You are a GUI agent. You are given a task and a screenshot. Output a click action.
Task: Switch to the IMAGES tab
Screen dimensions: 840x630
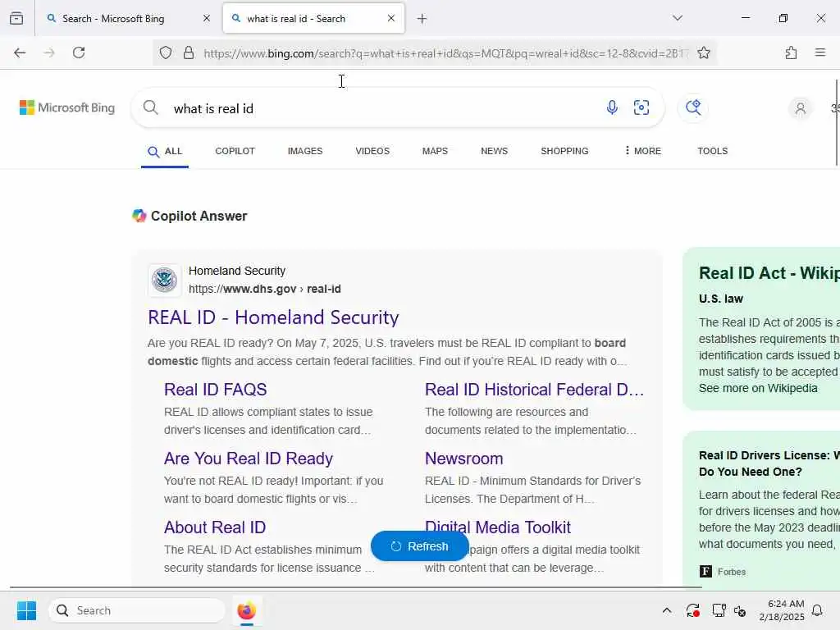coord(305,151)
